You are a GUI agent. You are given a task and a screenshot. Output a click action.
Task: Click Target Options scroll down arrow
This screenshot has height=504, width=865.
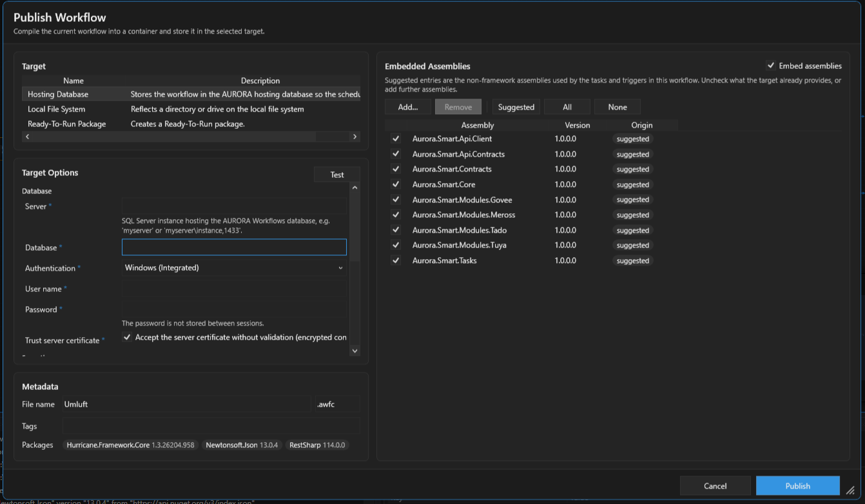355,351
